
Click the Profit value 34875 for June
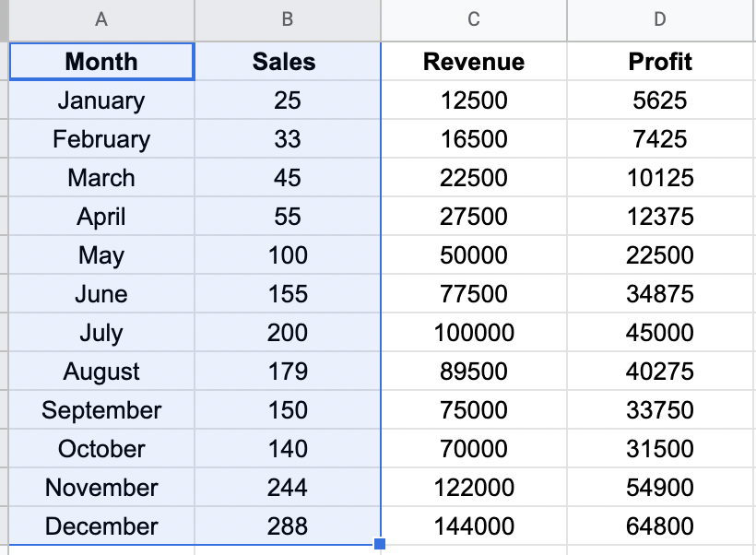pos(659,294)
